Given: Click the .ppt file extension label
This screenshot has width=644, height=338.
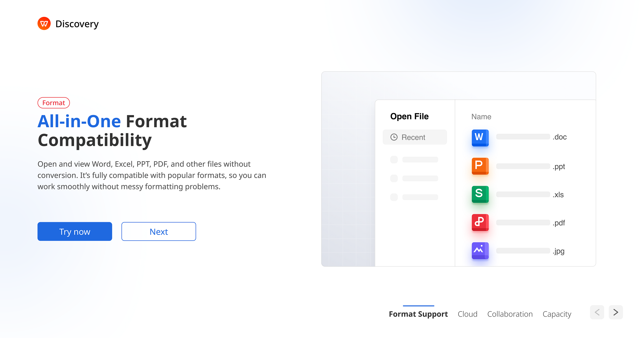Looking at the screenshot, I should (x=559, y=167).
